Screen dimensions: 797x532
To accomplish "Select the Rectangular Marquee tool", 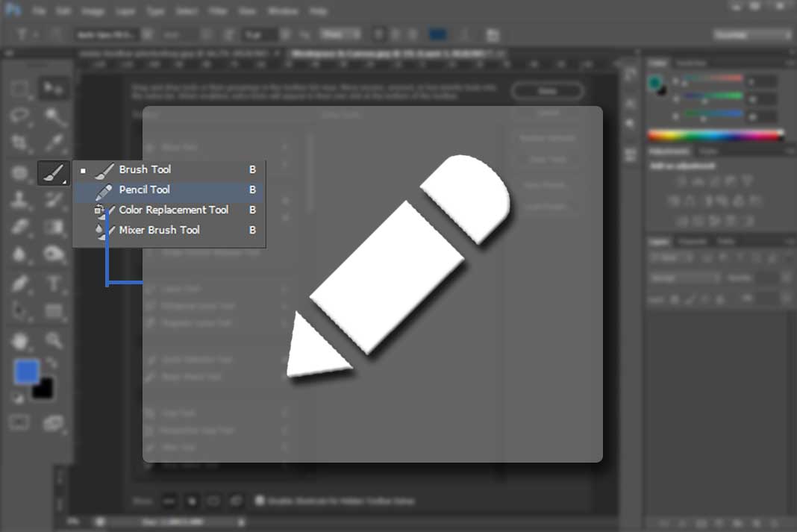I will 20,88.
